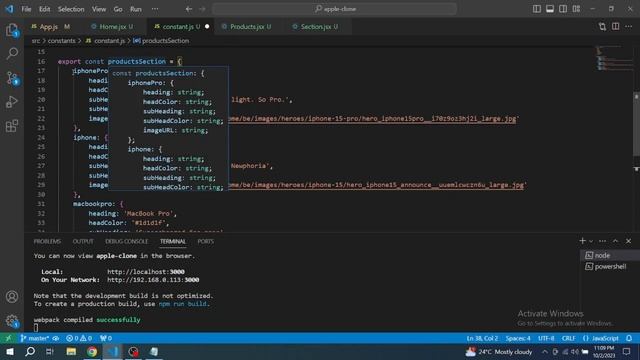Open the Search view in activity bar
640x360 pixels.
click(x=12, y=53)
